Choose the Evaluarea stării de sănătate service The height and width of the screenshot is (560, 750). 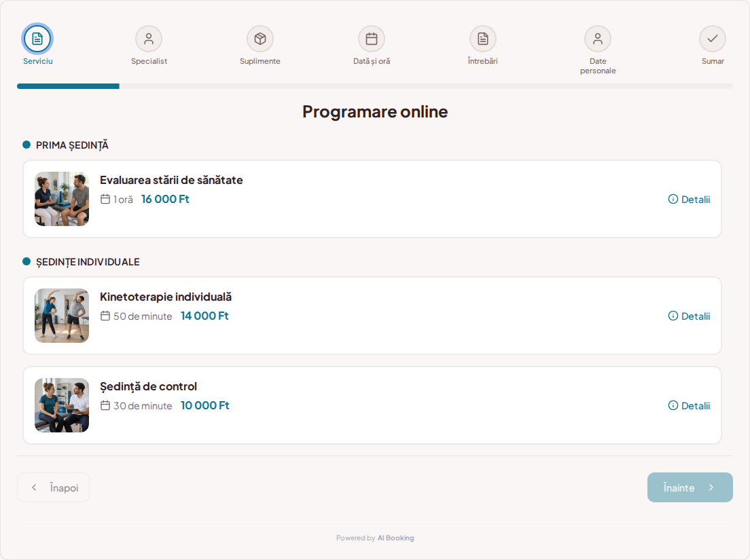372,199
